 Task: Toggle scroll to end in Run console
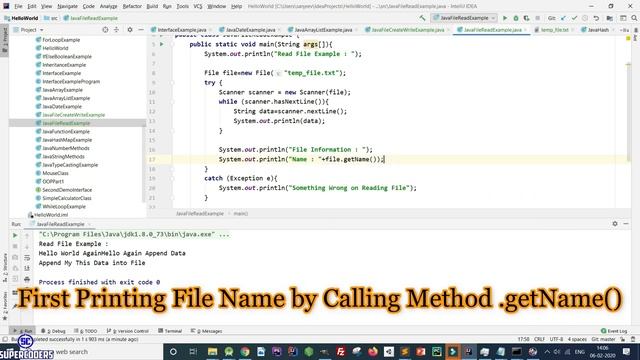pyautogui.click(x=27, y=268)
